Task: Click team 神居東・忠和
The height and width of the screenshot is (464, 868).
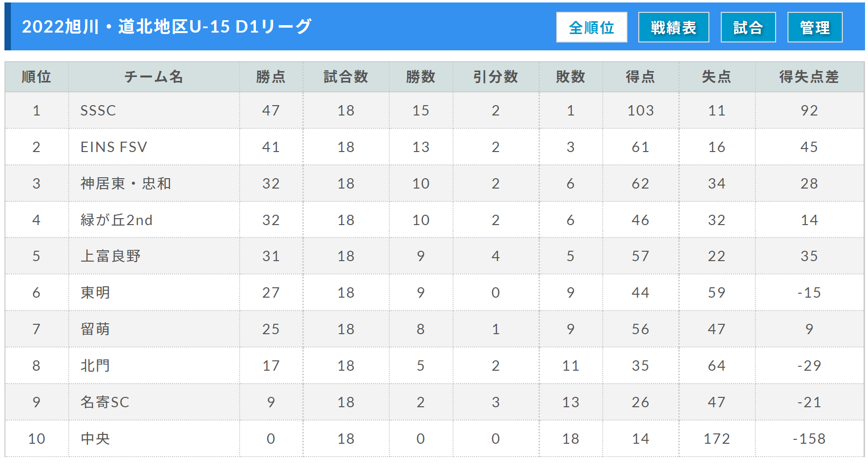Action: click(x=125, y=184)
